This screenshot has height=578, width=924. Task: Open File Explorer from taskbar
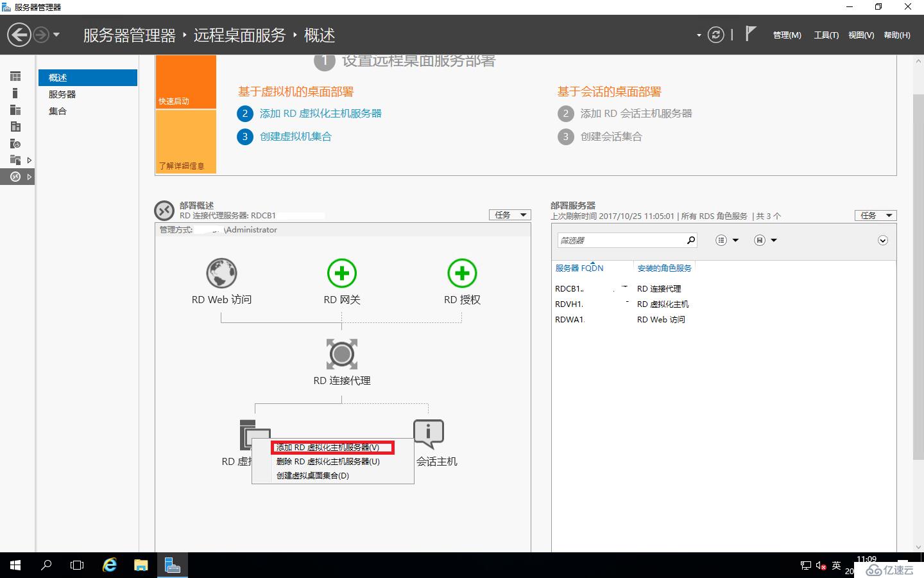click(141, 565)
